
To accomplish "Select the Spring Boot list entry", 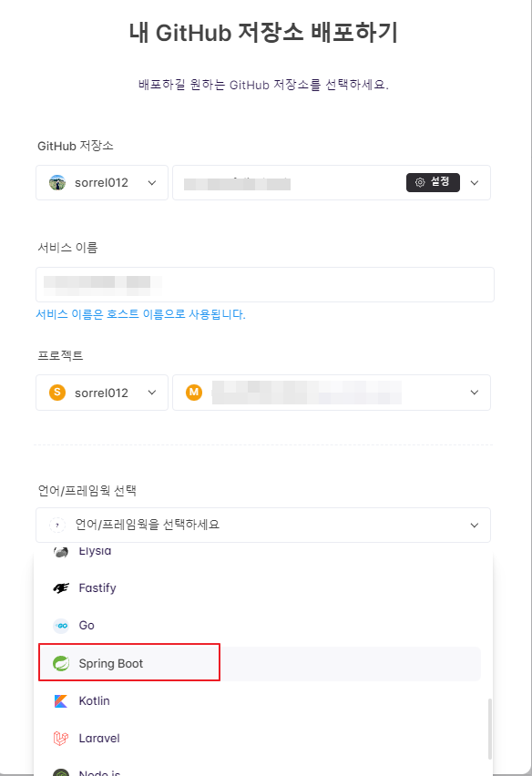I will [128, 663].
